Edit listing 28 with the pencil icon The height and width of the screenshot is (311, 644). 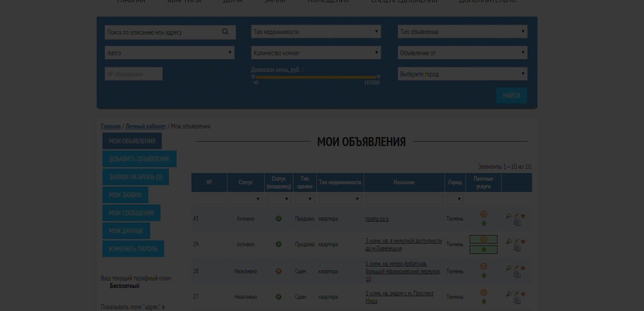[x=516, y=268]
